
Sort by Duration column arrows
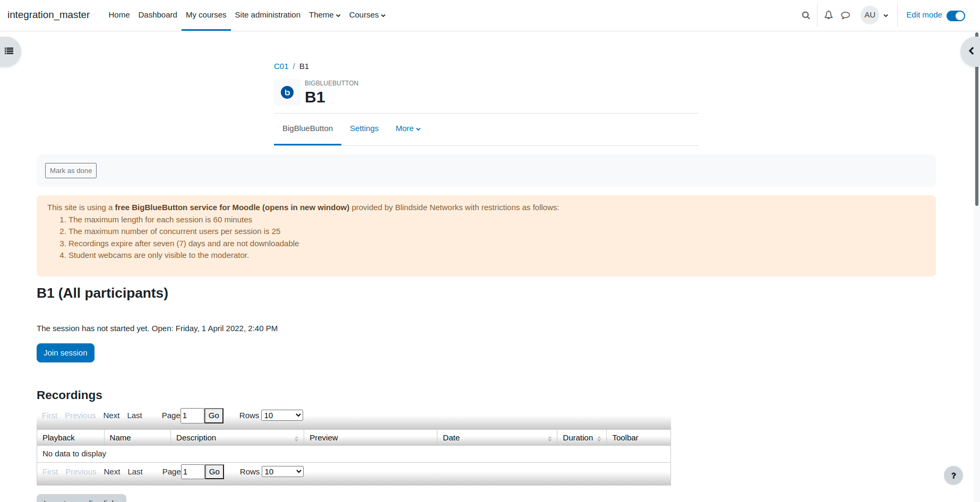(599, 438)
